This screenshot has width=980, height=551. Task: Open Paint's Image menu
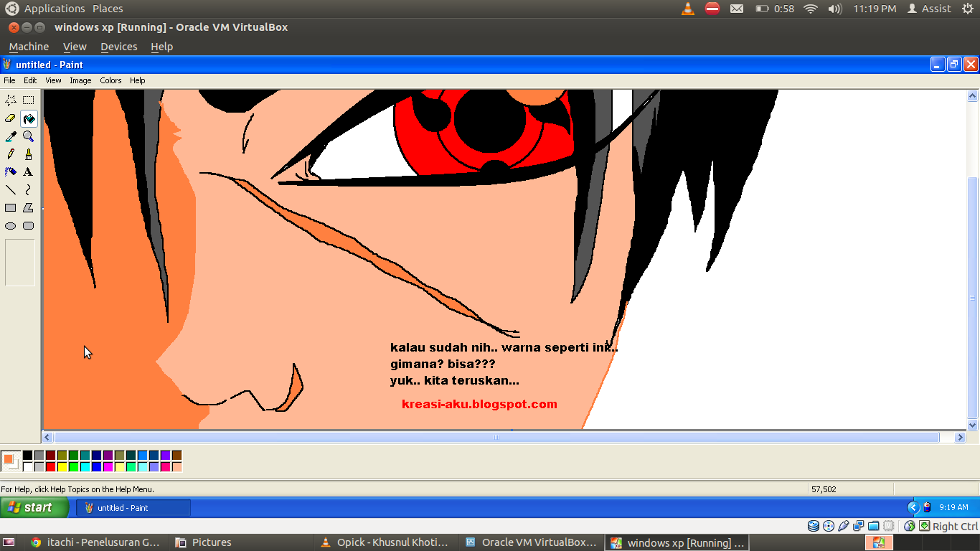coord(80,80)
